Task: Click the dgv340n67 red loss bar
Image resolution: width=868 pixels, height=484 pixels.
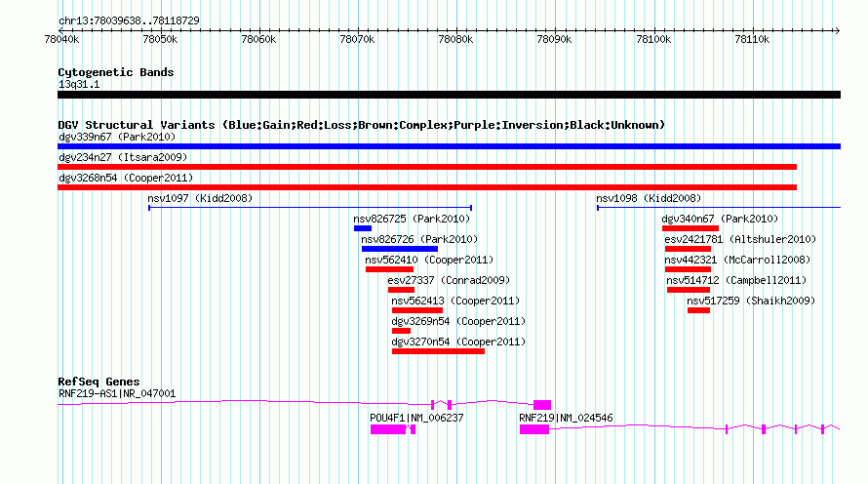Action: (x=690, y=228)
